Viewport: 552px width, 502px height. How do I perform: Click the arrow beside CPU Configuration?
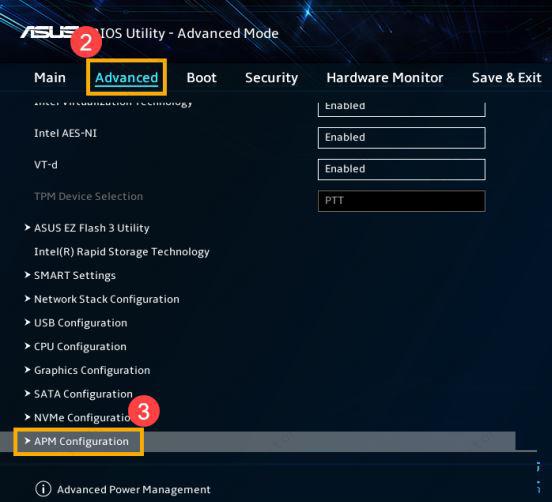tap(27, 346)
